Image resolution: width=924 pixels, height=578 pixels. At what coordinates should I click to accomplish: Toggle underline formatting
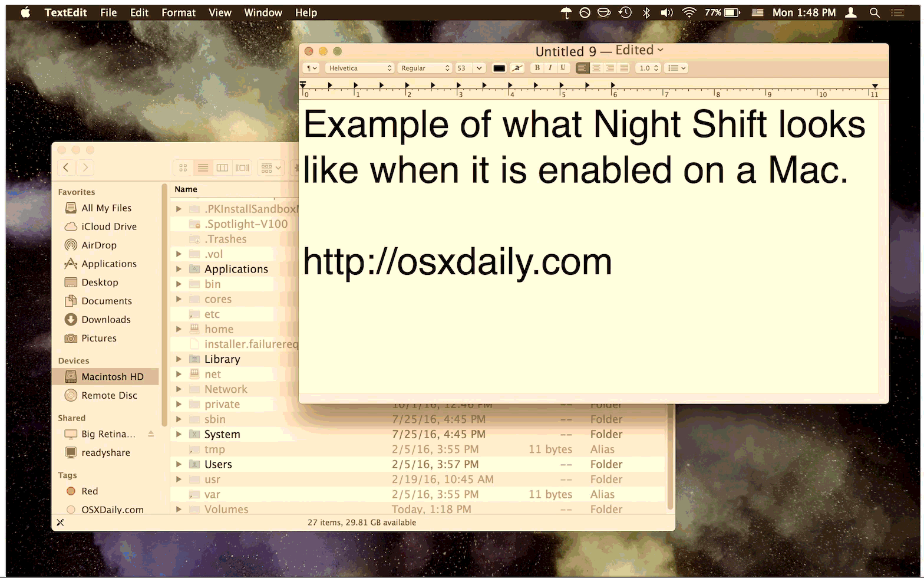coord(563,68)
